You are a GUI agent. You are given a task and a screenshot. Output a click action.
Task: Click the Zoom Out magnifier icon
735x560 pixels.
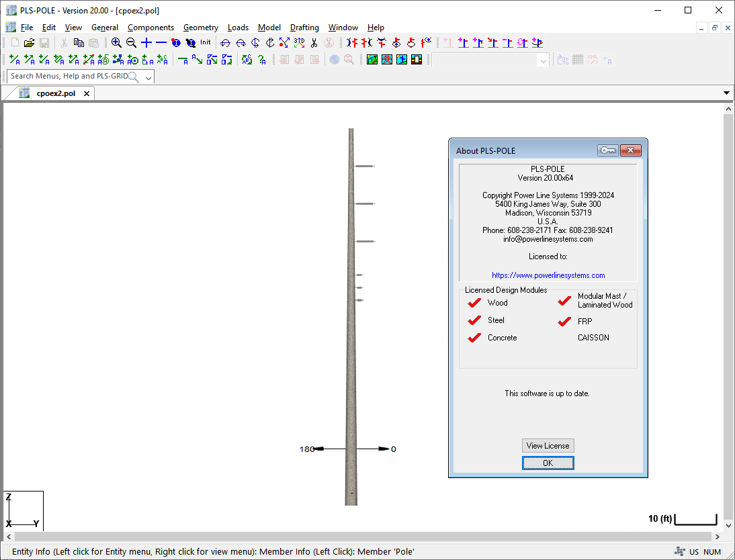click(131, 43)
